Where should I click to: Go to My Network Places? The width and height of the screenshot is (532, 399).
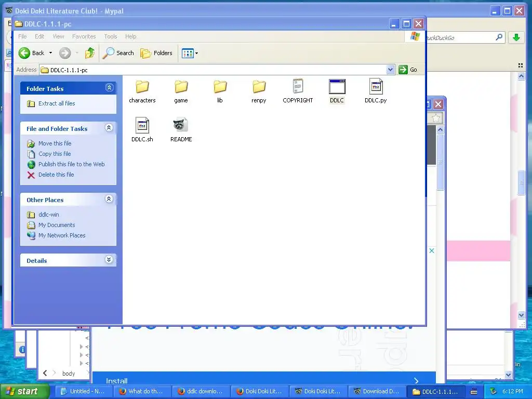[56, 235]
